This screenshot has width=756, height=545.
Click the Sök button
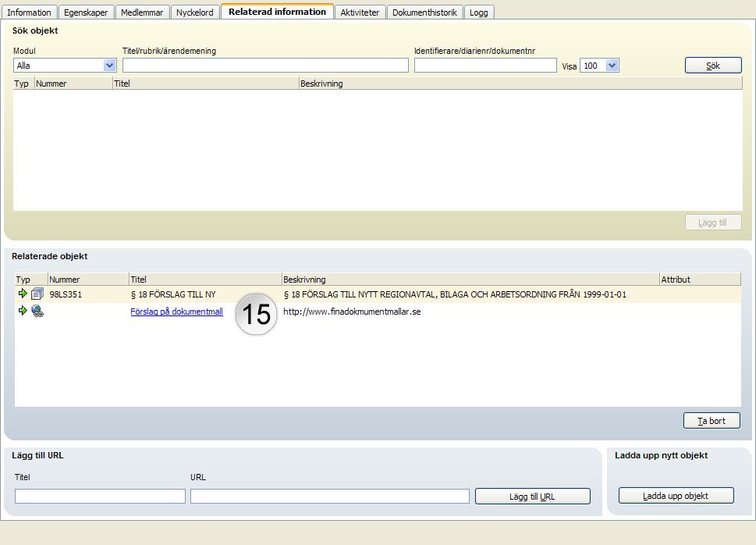tap(713, 66)
